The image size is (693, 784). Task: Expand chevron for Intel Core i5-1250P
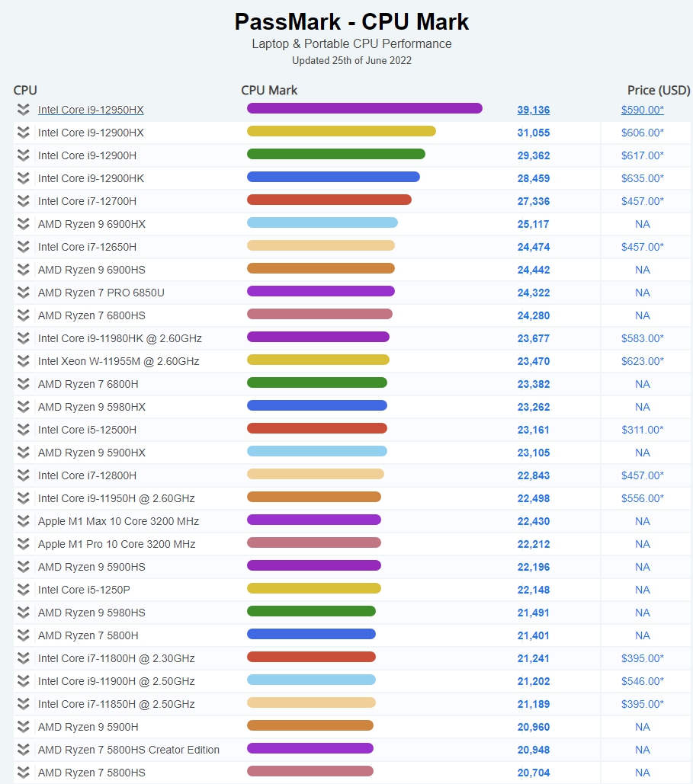coord(23,590)
